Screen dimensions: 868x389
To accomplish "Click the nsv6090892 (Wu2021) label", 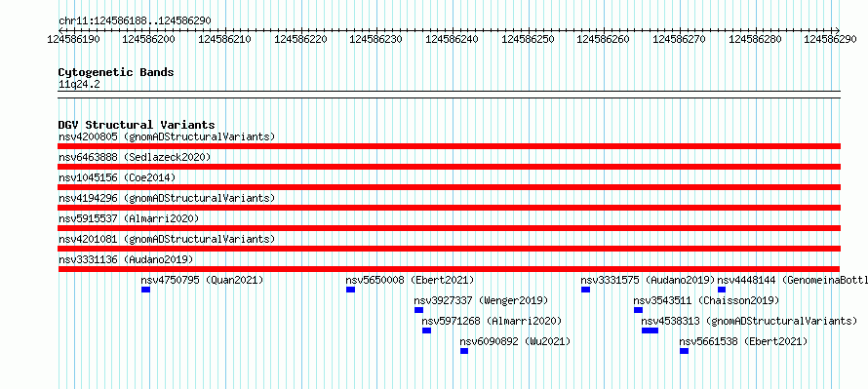I will (515, 341).
